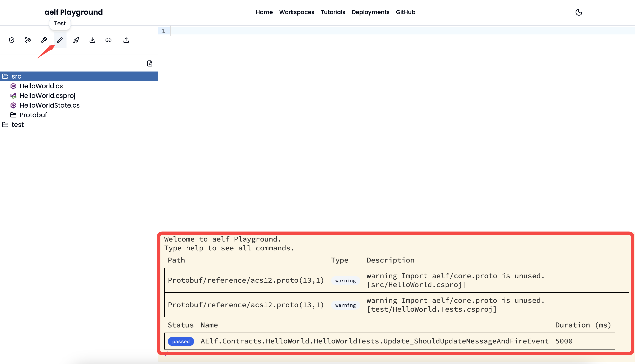
Task: Click the Export/upload icon in toolbar
Action: click(126, 40)
